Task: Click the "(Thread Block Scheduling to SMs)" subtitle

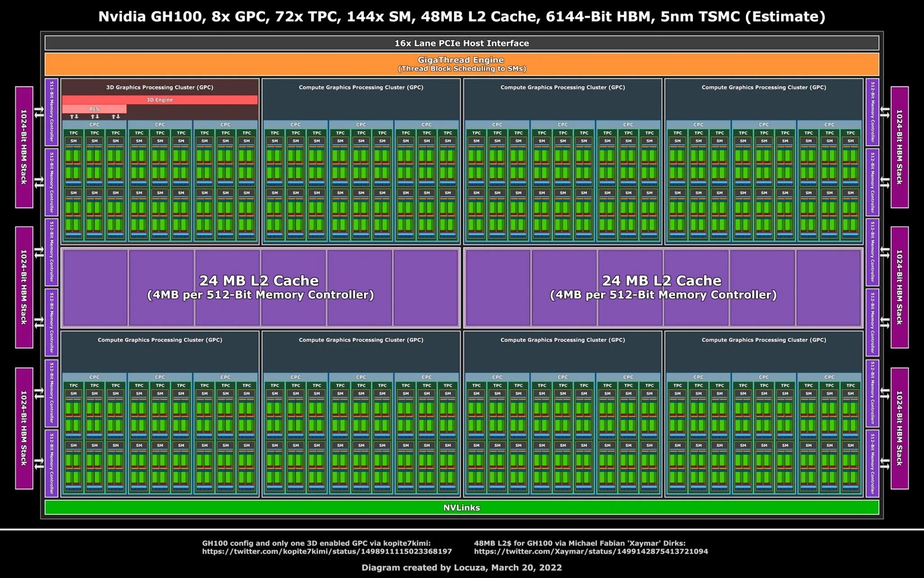Action: point(462,69)
